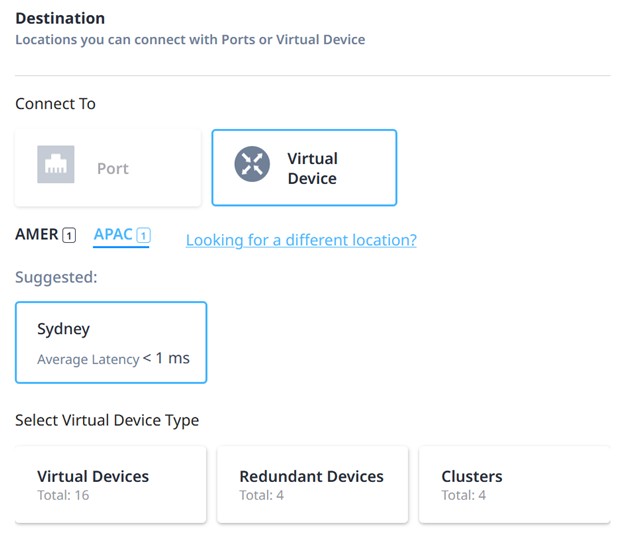Click the Port ethernet jack icon

coord(56,164)
